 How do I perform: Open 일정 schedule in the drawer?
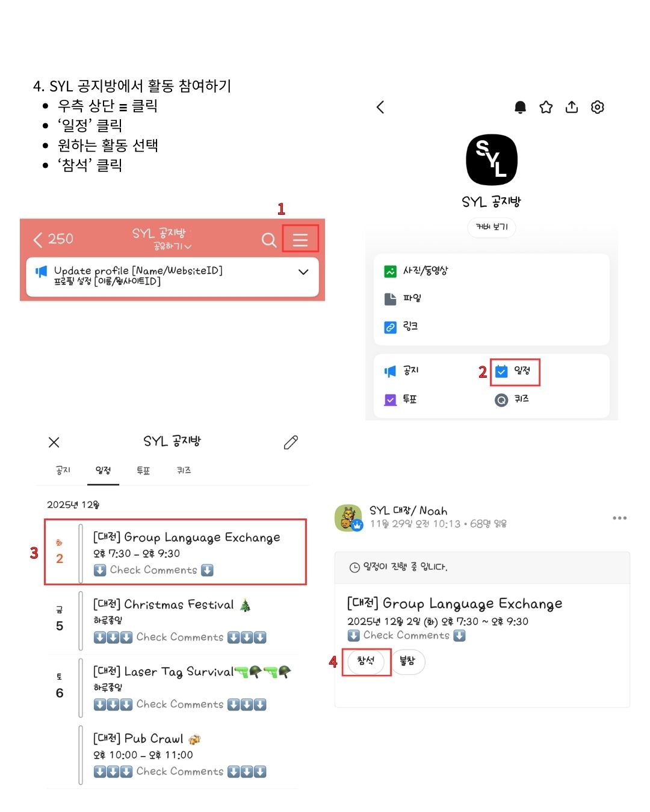click(513, 371)
